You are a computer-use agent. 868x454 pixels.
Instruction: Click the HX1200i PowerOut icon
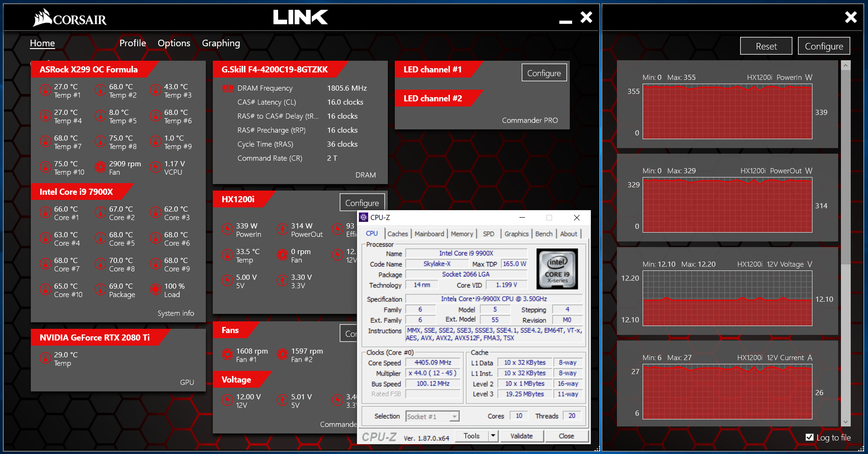click(x=282, y=229)
